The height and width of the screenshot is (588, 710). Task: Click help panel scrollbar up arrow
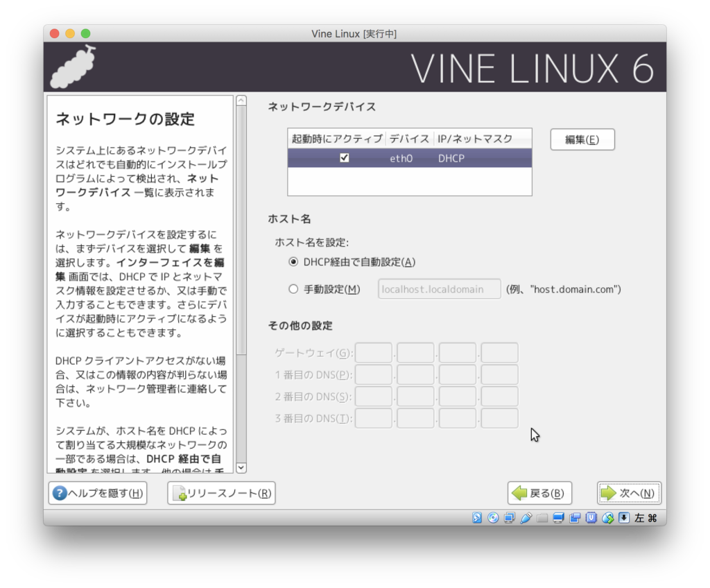pos(241,101)
